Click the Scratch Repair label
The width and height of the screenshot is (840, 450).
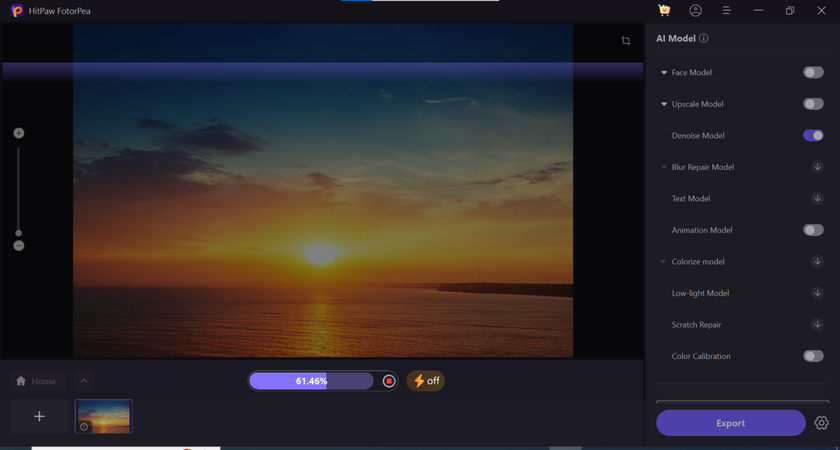click(696, 325)
